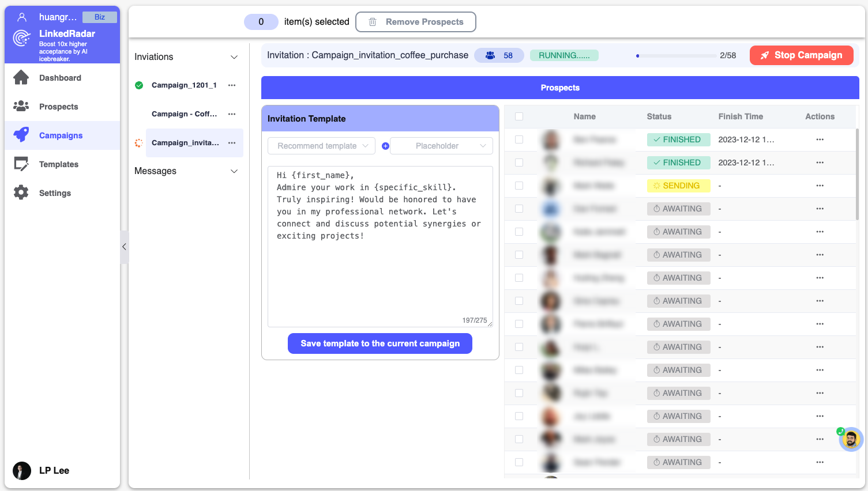Toggle the select-all prospects checkbox in header
Screen dimensions: 868x491
coord(519,116)
